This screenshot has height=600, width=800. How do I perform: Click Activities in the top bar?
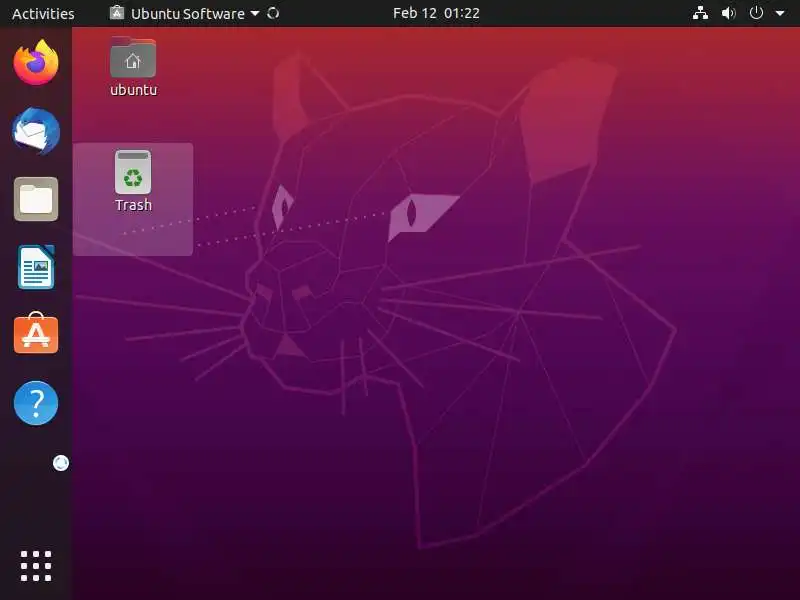tap(43, 13)
